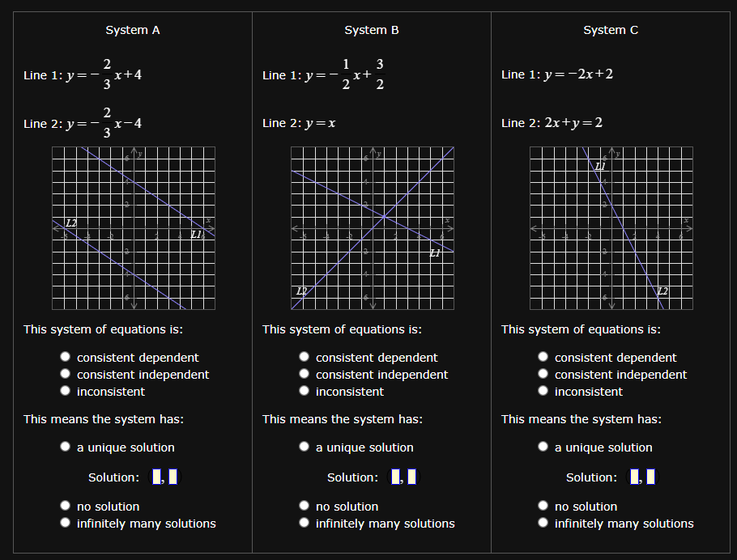
Task: Choose no solution for System A
Action: pyautogui.click(x=65, y=504)
